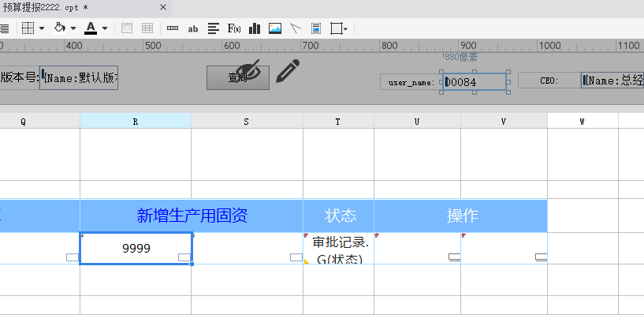Insert an image via picture icon
Screen dimensions: 644x315
click(x=275, y=28)
